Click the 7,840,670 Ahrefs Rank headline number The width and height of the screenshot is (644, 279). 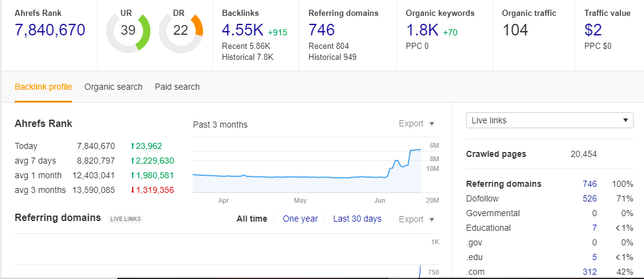[50, 30]
